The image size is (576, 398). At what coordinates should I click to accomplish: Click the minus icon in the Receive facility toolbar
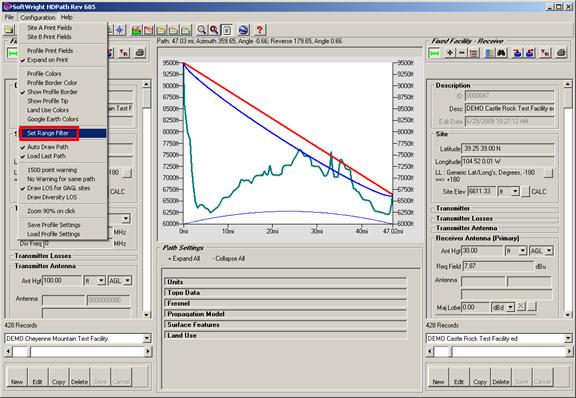coord(462,53)
